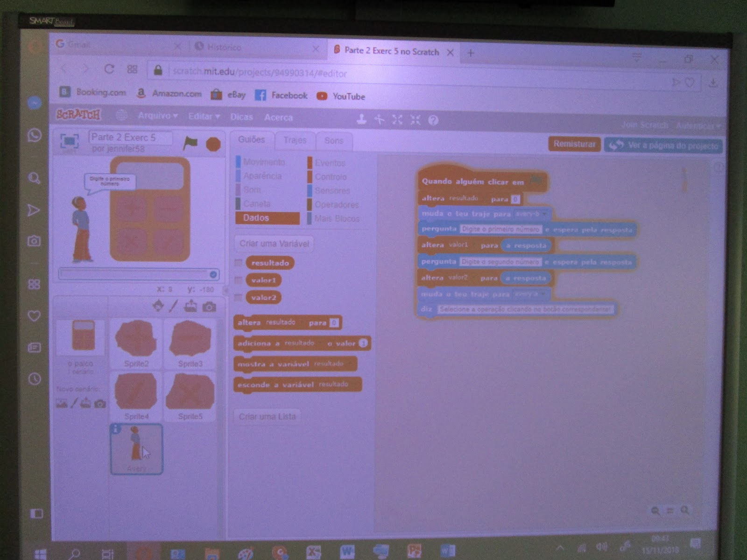
Task: Open the Acerca menu item
Action: [278, 118]
